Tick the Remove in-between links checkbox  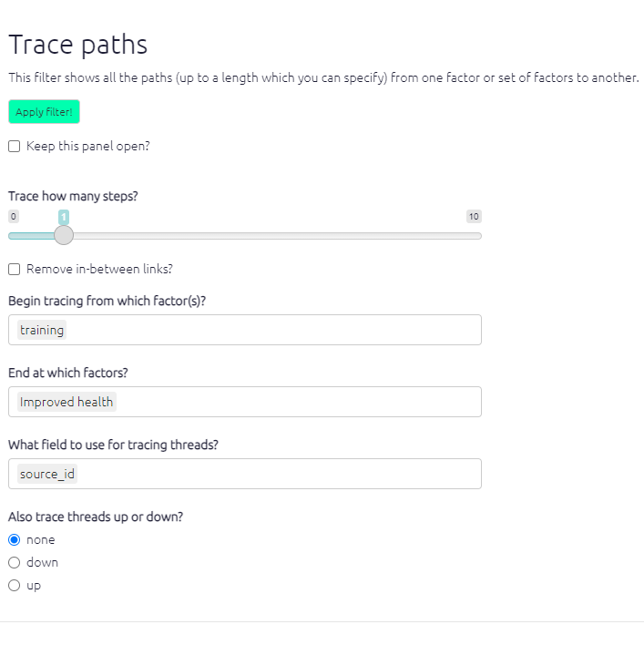point(15,270)
